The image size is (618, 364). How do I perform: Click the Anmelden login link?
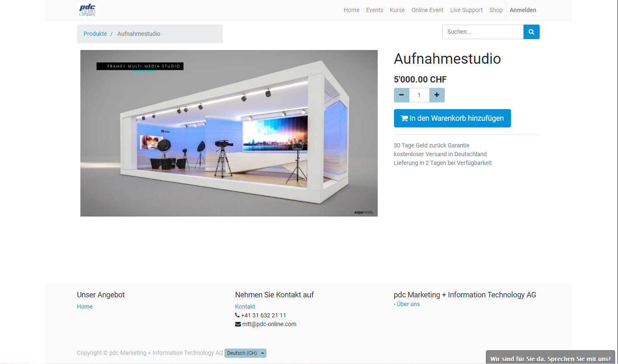523,10
